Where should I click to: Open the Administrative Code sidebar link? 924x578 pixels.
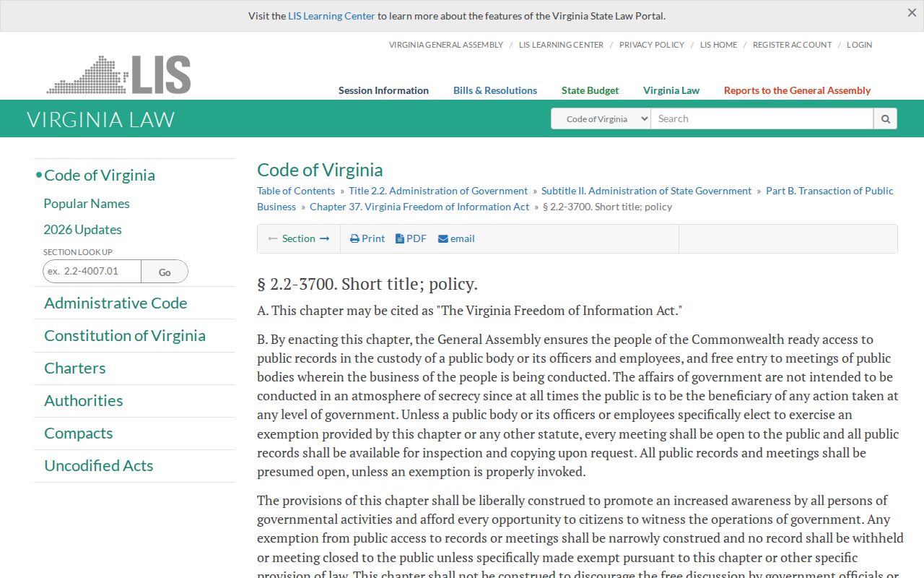[x=115, y=303]
